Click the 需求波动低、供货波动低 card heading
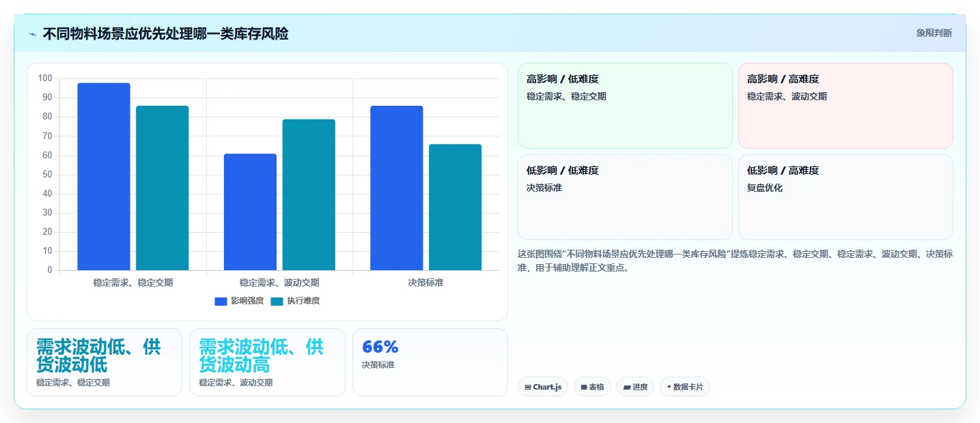The width and height of the screenshot is (980, 423). 98,355
